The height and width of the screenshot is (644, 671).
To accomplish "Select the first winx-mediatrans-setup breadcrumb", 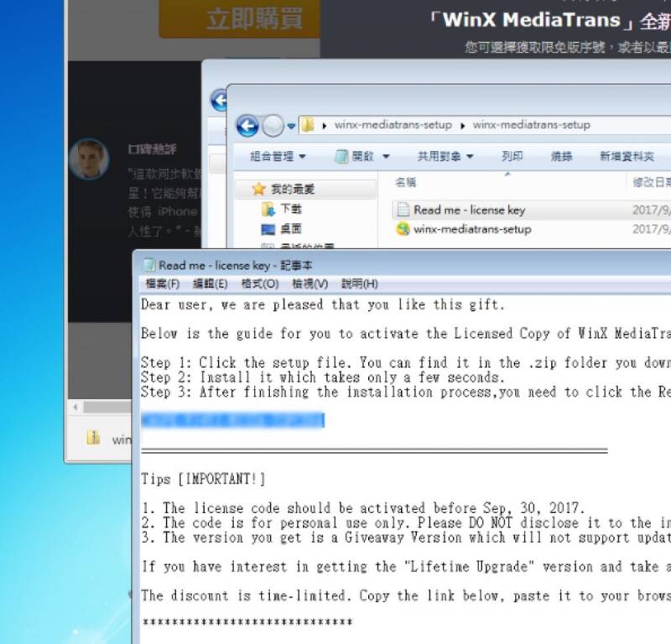I will (x=393, y=125).
